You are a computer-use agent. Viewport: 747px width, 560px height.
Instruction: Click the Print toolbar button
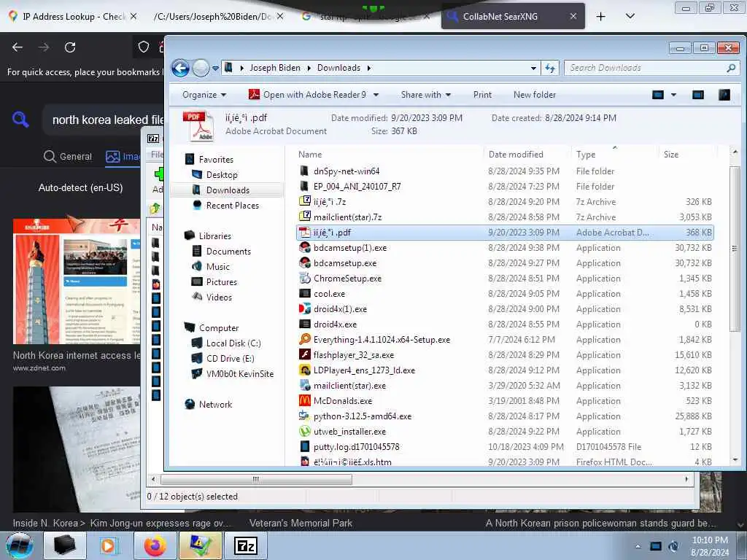point(482,95)
